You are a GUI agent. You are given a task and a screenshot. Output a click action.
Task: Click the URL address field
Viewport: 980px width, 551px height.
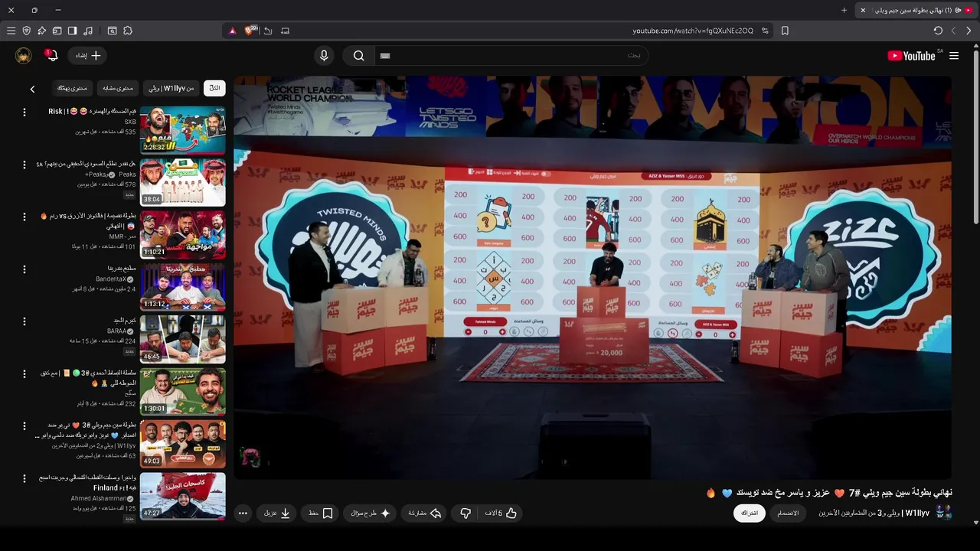point(693,31)
